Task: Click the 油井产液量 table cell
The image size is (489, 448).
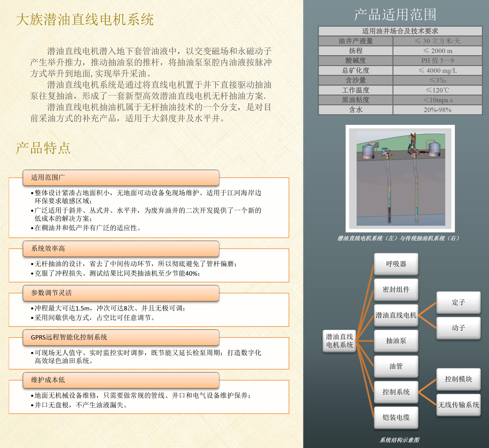Action: (x=356, y=41)
